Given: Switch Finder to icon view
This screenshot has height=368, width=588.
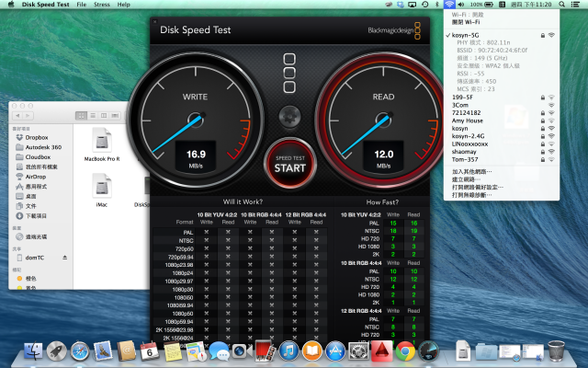Looking at the screenshot, I should (x=81, y=116).
